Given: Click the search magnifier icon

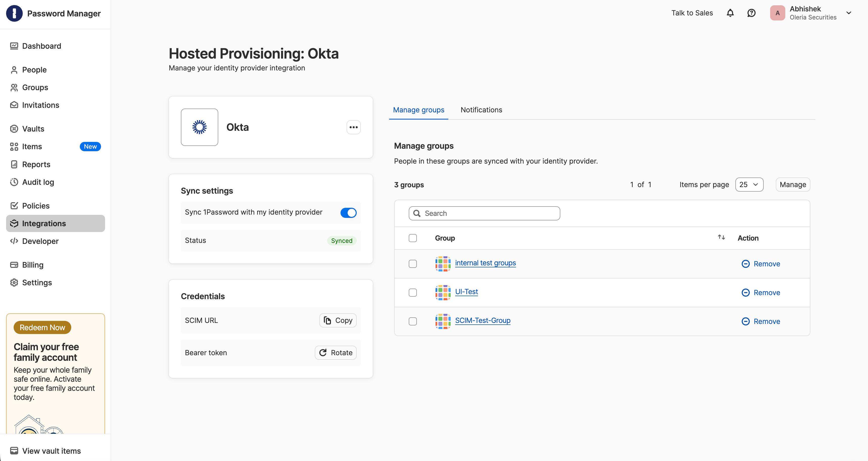Looking at the screenshot, I should click(x=417, y=214).
